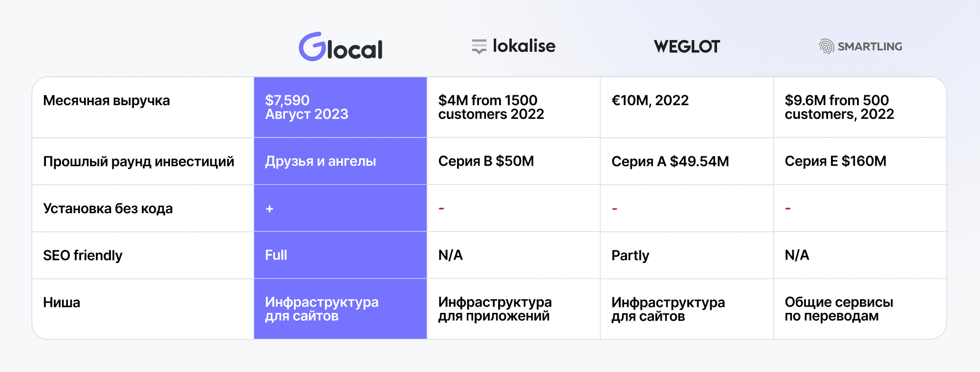Click the red minus under lokalise column

tap(441, 209)
